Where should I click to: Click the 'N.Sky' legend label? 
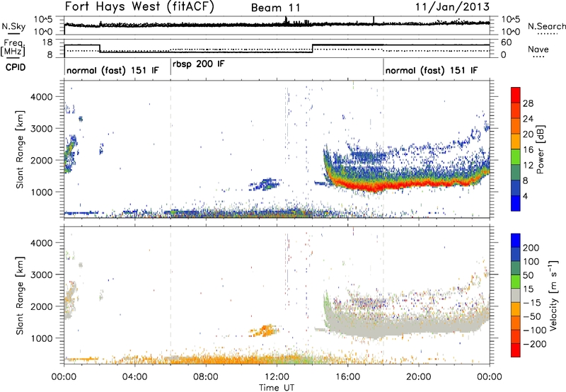(x=13, y=26)
